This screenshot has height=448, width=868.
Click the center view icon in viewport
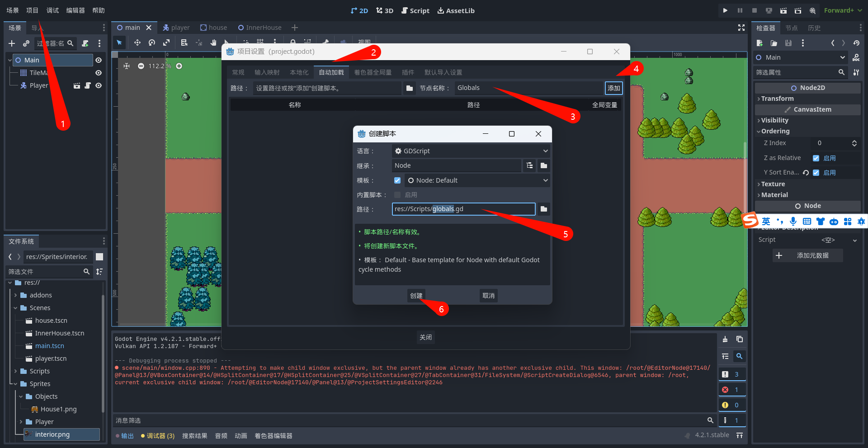pyautogui.click(x=127, y=66)
